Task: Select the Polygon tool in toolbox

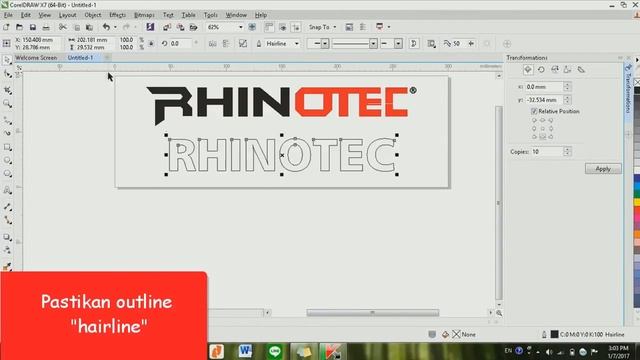Action: click(7, 174)
